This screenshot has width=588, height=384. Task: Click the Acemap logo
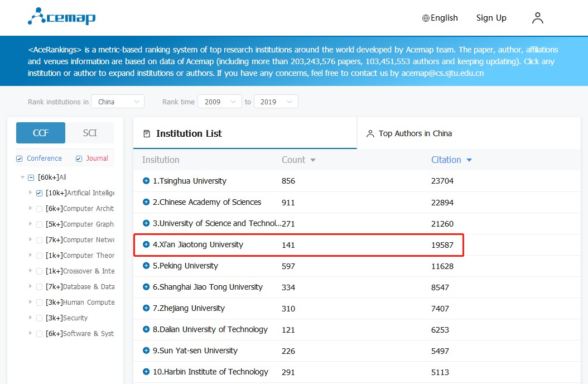(61, 17)
